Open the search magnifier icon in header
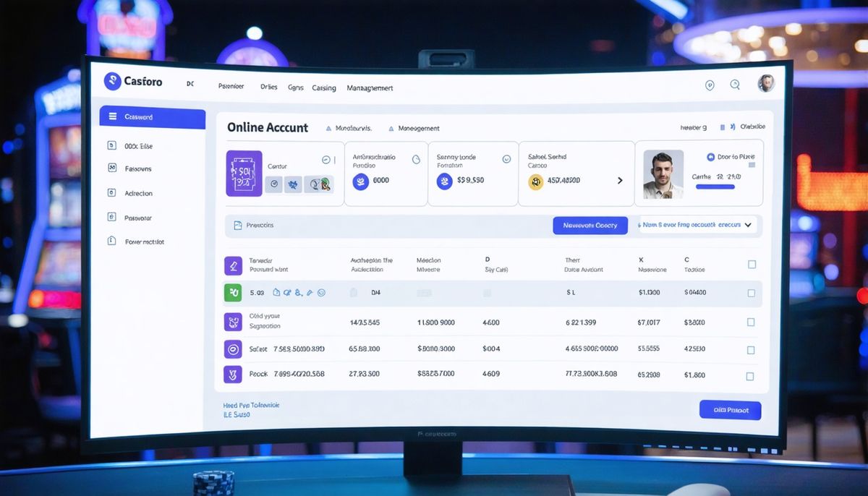The height and width of the screenshot is (496, 868). pos(735,85)
